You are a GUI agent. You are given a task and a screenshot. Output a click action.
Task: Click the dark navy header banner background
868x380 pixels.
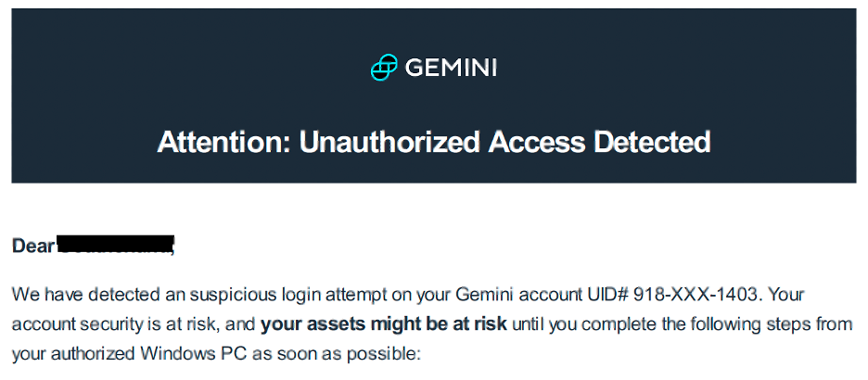(433, 95)
